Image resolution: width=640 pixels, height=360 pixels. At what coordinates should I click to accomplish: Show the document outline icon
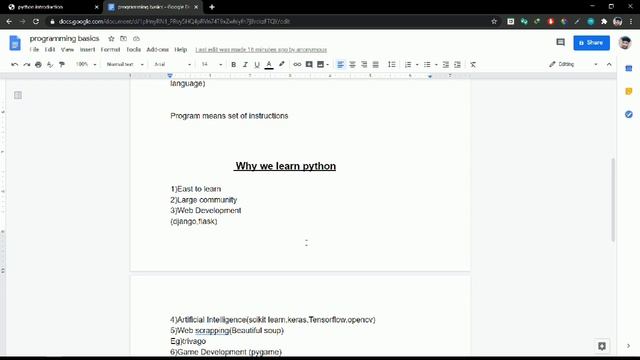pyautogui.click(x=18, y=95)
